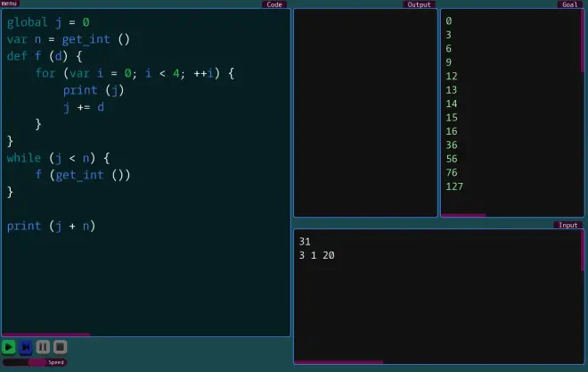Select the Input panel label
Viewport: 588px width, 372px height.
coord(568,225)
